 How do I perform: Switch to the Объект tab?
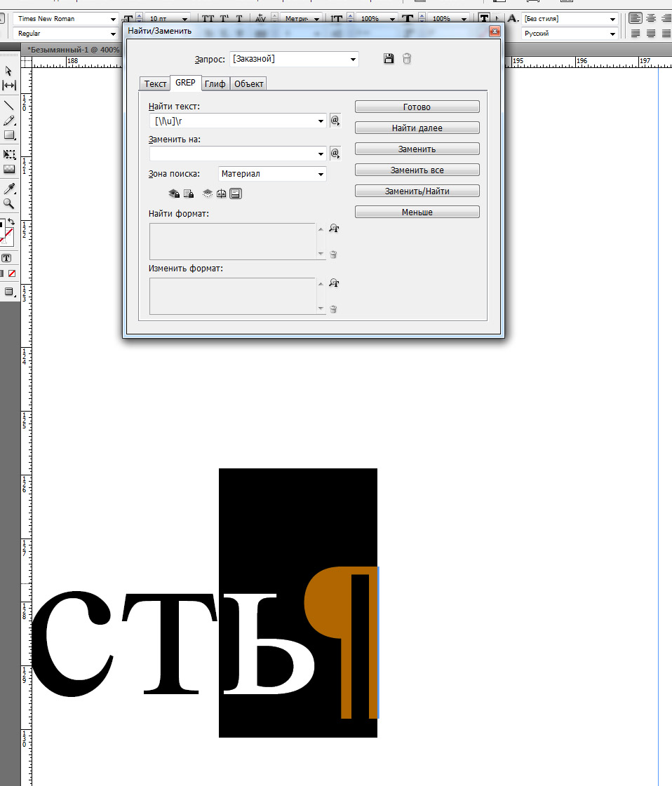click(249, 83)
